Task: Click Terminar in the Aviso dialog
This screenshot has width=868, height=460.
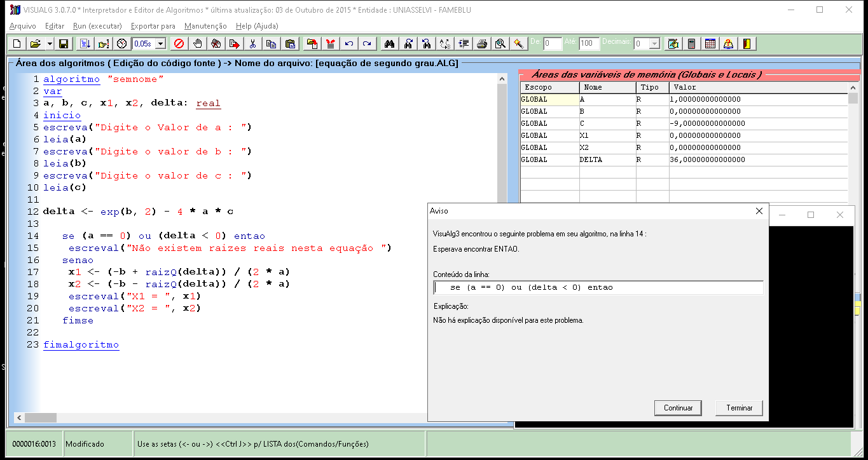Action: pyautogui.click(x=739, y=408)
